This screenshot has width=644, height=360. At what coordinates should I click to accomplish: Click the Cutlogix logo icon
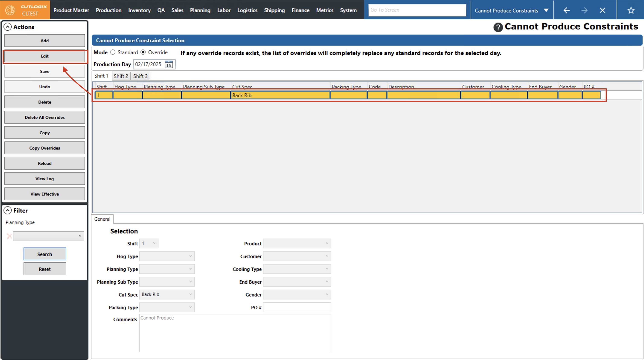pos(10,10)
